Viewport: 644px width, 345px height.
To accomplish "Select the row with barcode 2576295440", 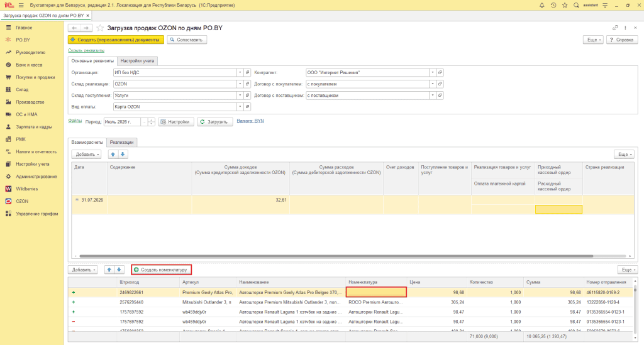I will pyautogui.click(x=351, y=302).
